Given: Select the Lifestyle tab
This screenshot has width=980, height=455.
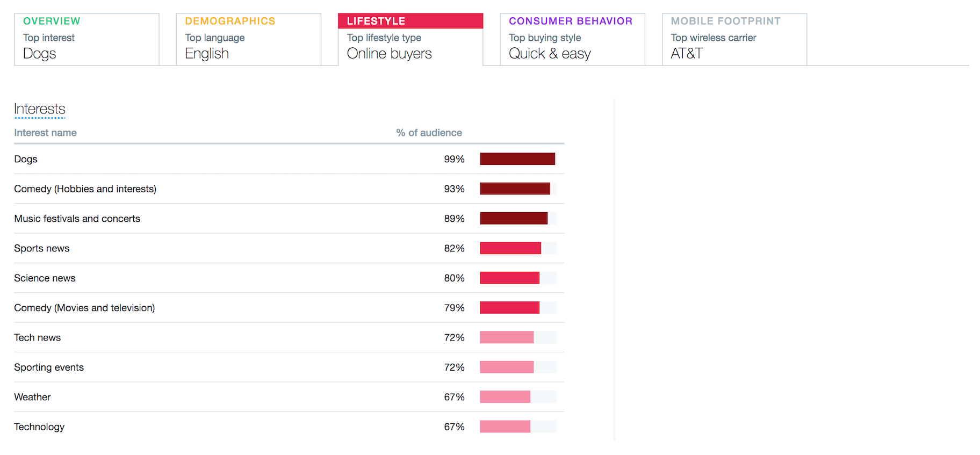Looking at the screenshot, I should [x=410, y=39].
